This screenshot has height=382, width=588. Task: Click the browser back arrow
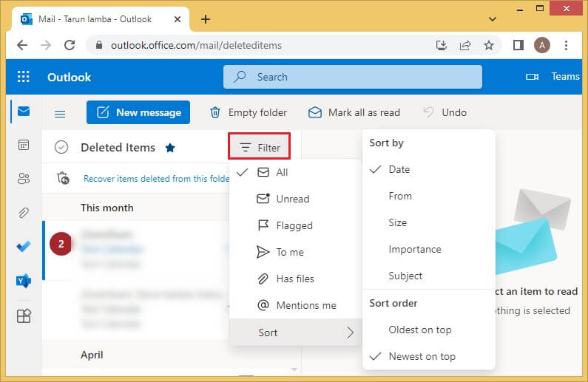[x=22, y=45]
